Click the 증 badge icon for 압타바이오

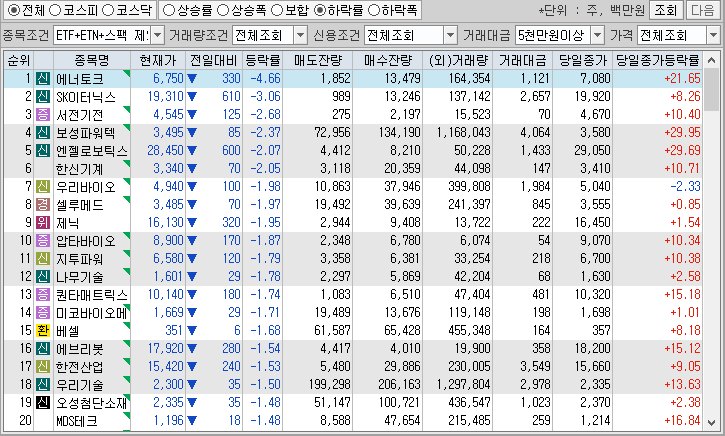(x=43, y=240)
